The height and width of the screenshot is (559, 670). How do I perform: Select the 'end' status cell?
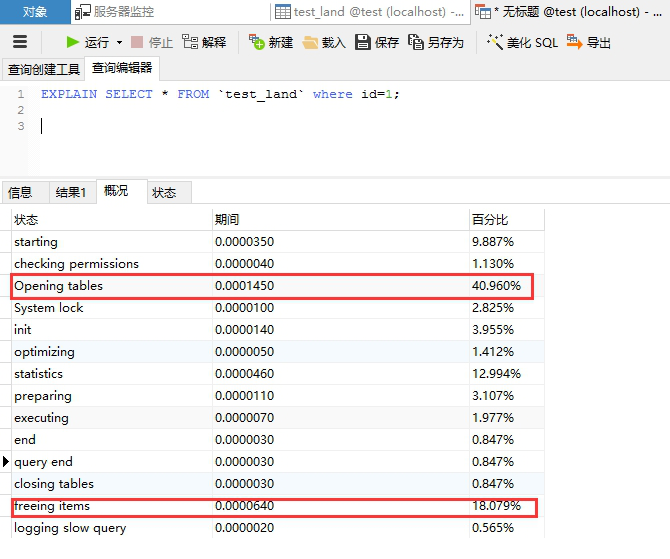coord(112,440)
